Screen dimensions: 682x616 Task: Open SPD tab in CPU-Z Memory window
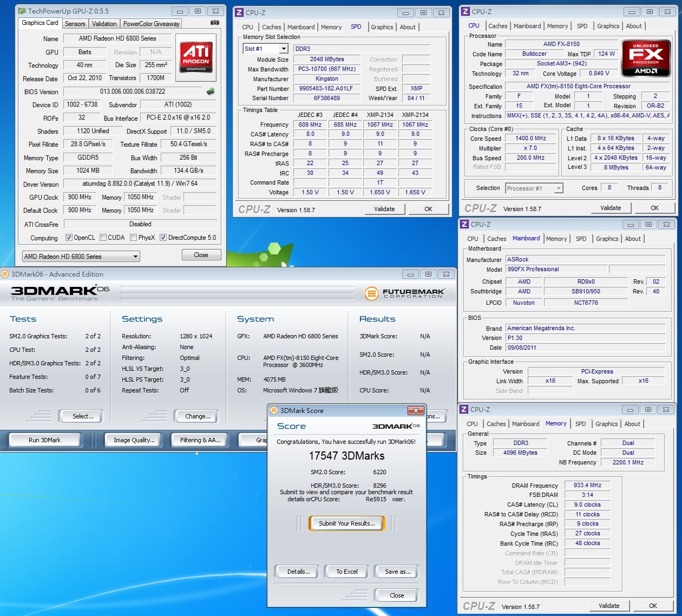click(x=580, y=424)
